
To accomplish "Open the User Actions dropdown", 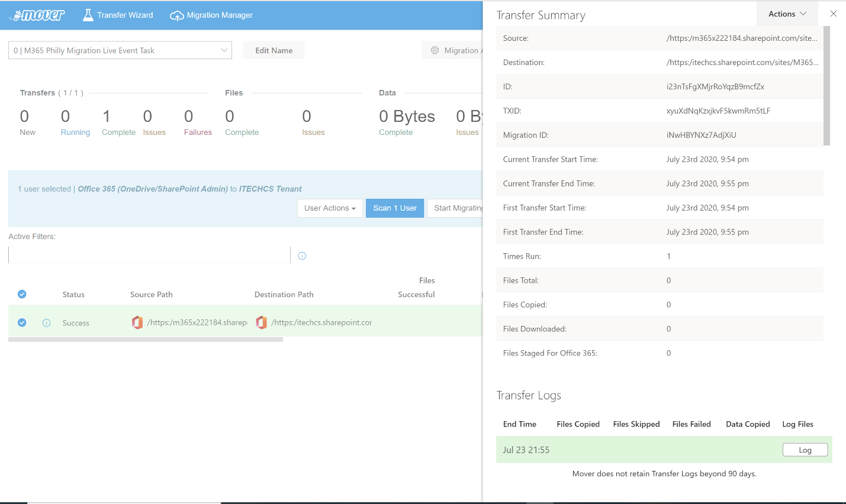I will (330, 208).
